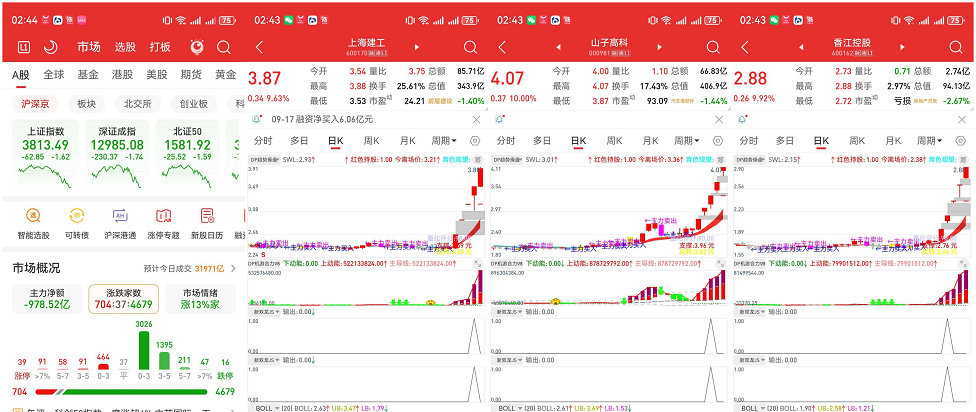Viewport: 976px width, 412px height.
Task: Open the DP趋势 indicator dropdown on 上海建工
Action: [265, 160]
